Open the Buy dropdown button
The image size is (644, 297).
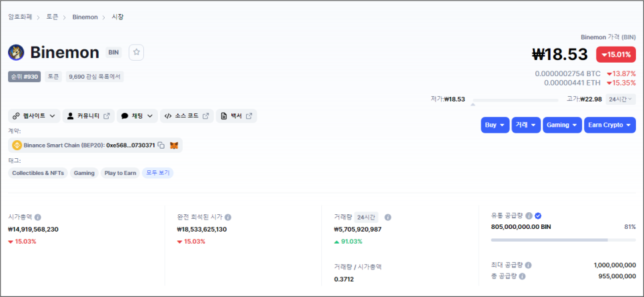(495, 125)
